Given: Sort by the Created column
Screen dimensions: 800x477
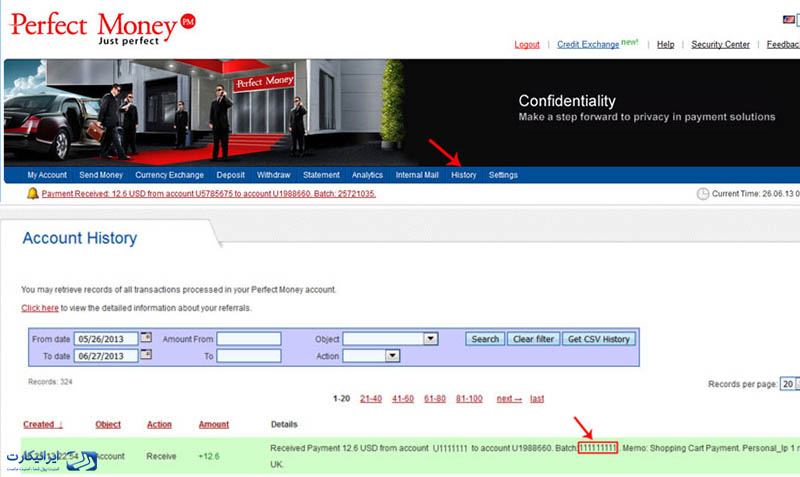Looking at the screenshot, I should (43, 424).
